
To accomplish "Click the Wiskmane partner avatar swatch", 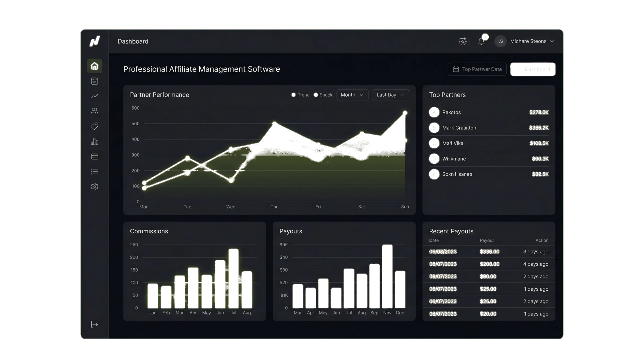I will click(434, 159).
